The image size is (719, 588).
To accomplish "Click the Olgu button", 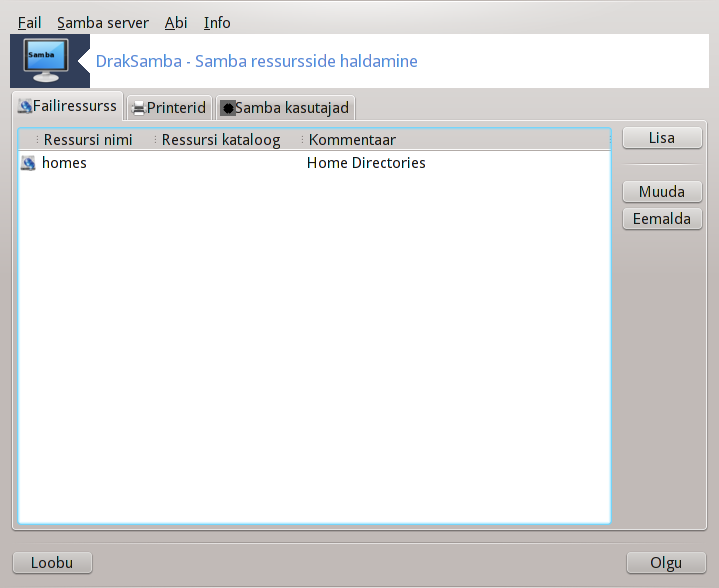I will (666, 563).
